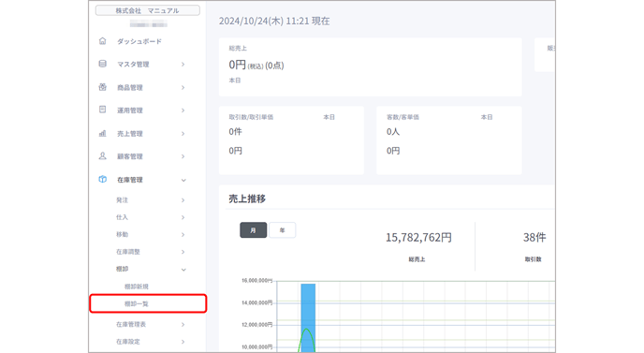Open マスタ管理 menu item
The height and width of the screenshot is (353, 644).
pos(133,65)
